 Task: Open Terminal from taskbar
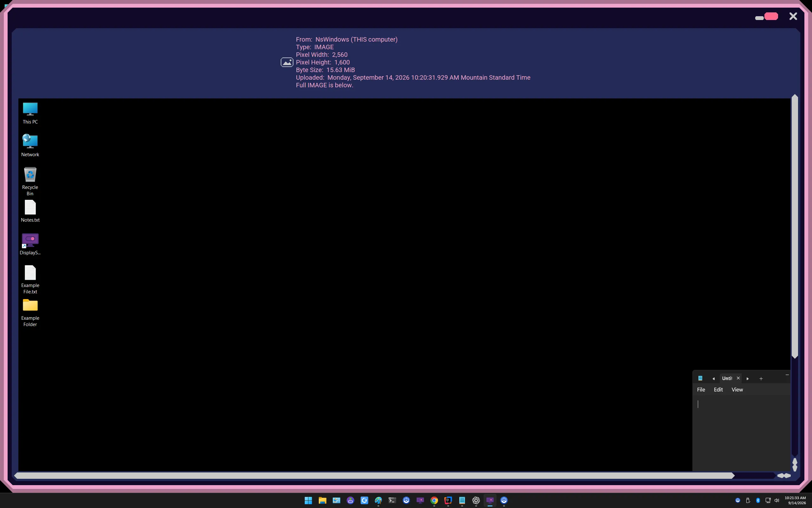392,500
